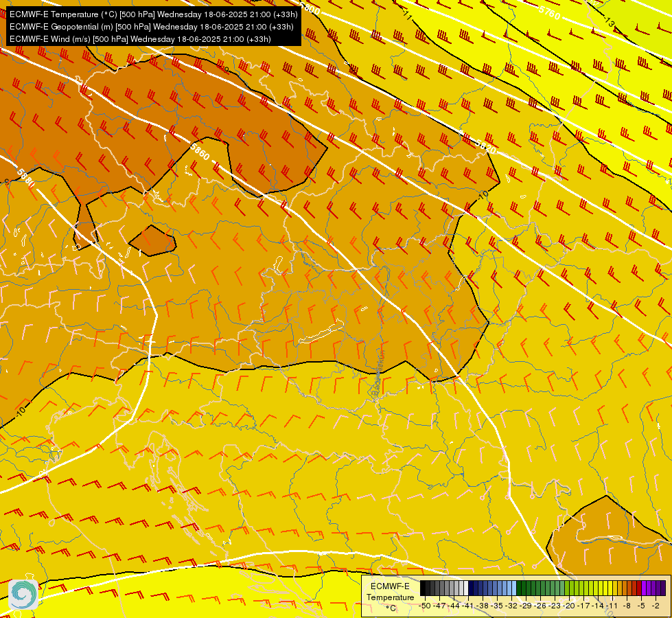672x618 pixels.
Task: Pick the black swatch at legend's cold end
Action: pyautogui.click(x=423, y=588)
